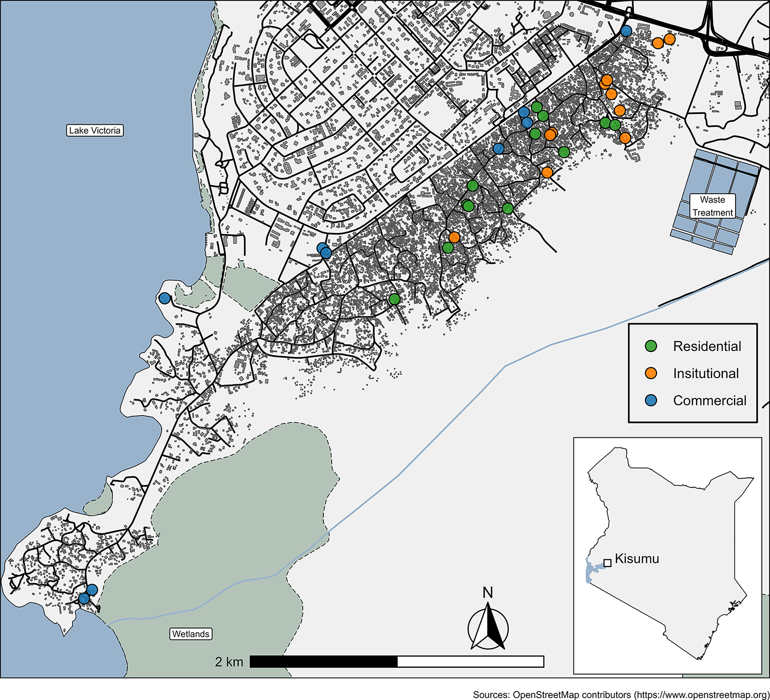Viewport: 770px width, 700px height.
Task: Open the OpenStreetMap source URL
Action: coord(701,695)
